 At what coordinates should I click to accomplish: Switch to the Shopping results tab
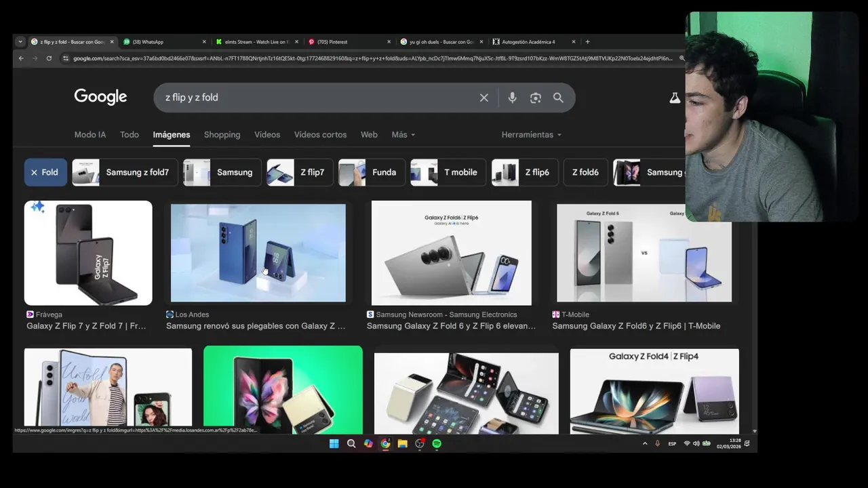(x=222, y=135)
